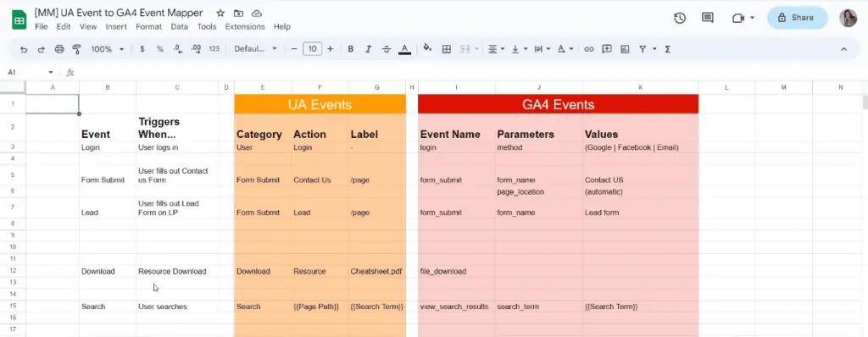
Task: Open text wrapping dropdown
Action: [x=542, y=49]
